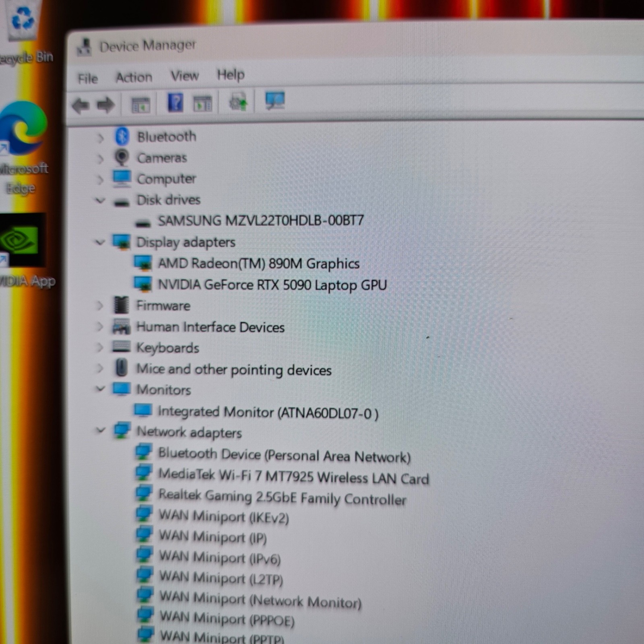Collapse the Disk drives category chevron
The image size is (644, 644).
(x=100, y=200)
